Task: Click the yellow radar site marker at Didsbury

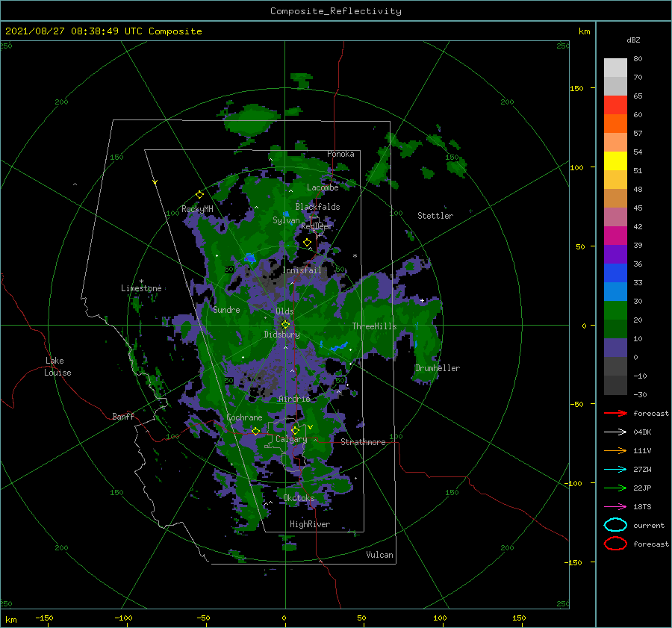Action: 285,325
